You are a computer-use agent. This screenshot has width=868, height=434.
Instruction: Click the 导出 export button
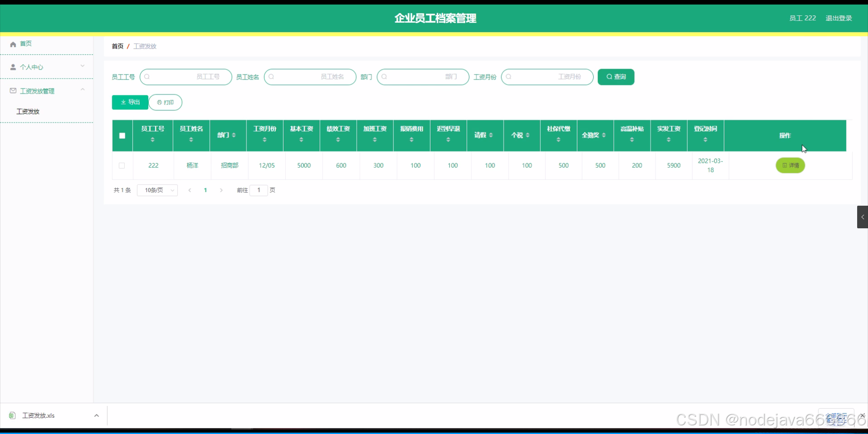[x=130, y=102]
